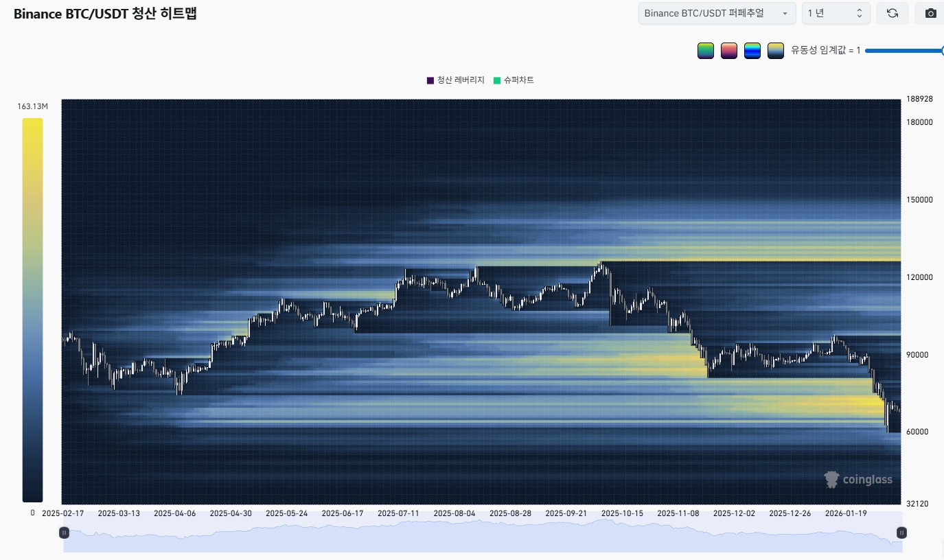The image size is (944, 560).
Task: Select the cyan-blue heatmap color scheme
Action: (x=752, y=51)
